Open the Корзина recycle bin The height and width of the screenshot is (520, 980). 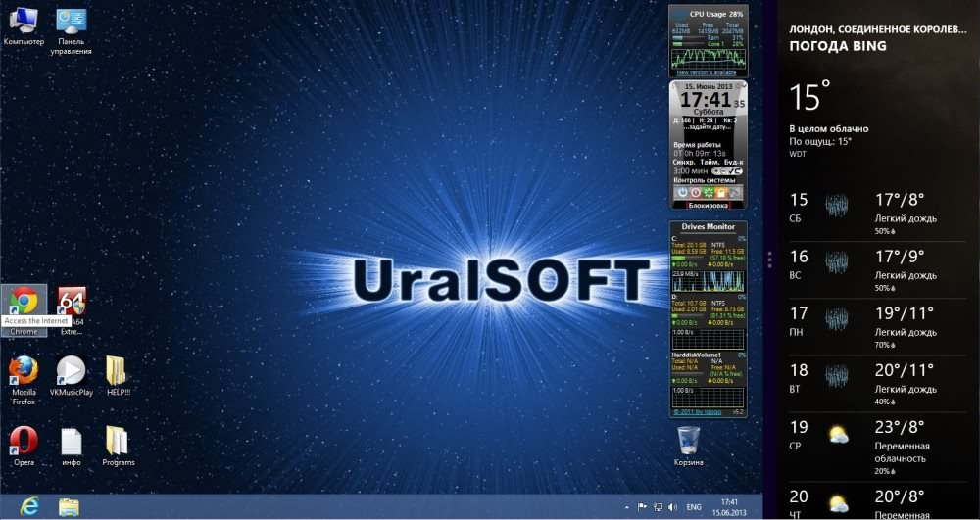tap(688, 441)
